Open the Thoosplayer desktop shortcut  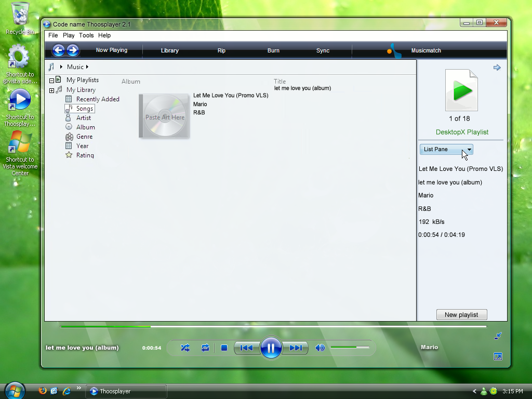click(x=20, y=108)
